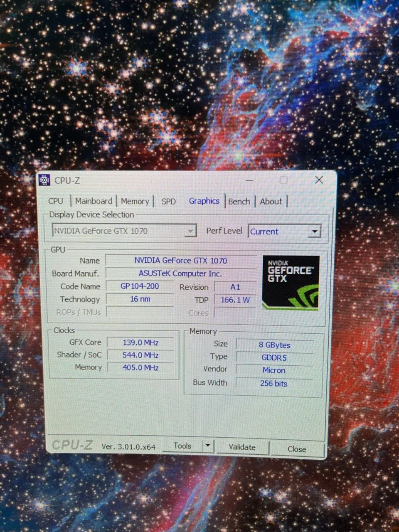Viewport: 399px width, 532px height.
Task: Go to the SPD tab
Action: tap(168, 201)
